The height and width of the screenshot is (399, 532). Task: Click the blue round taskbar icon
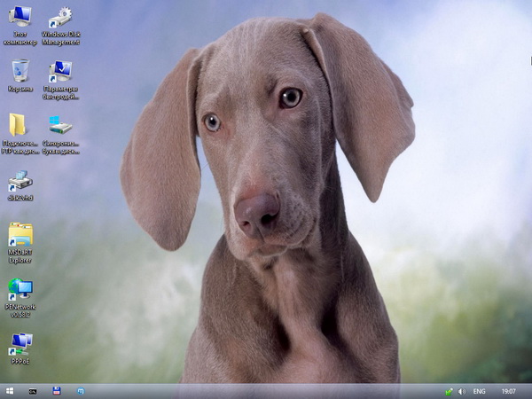coord(81,391)
